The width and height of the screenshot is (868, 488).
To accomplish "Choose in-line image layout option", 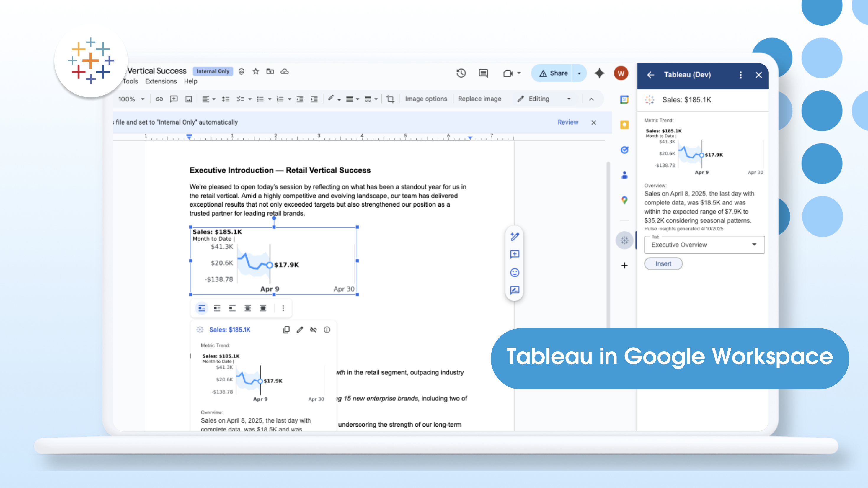I will (x=201, y=308).
